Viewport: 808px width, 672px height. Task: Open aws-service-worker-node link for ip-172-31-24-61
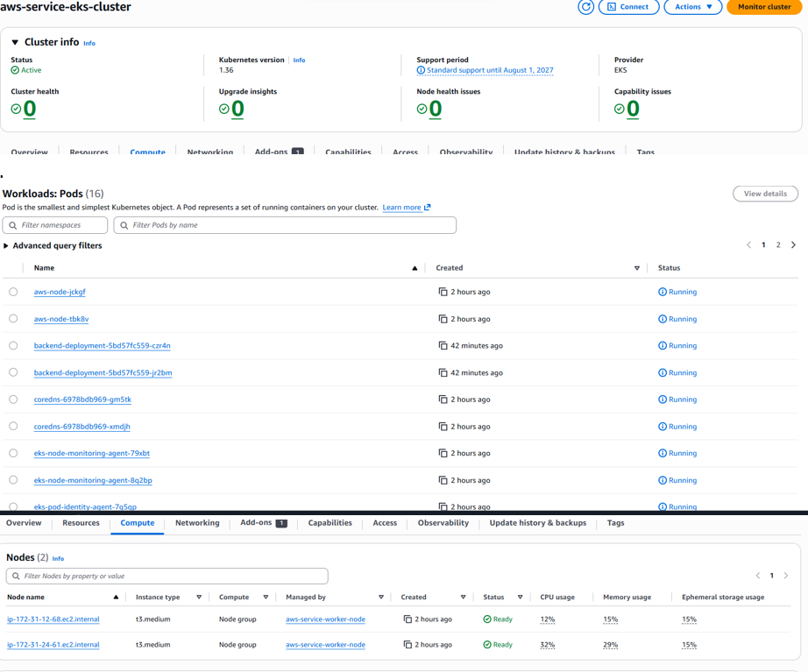(x=325, y=645)
